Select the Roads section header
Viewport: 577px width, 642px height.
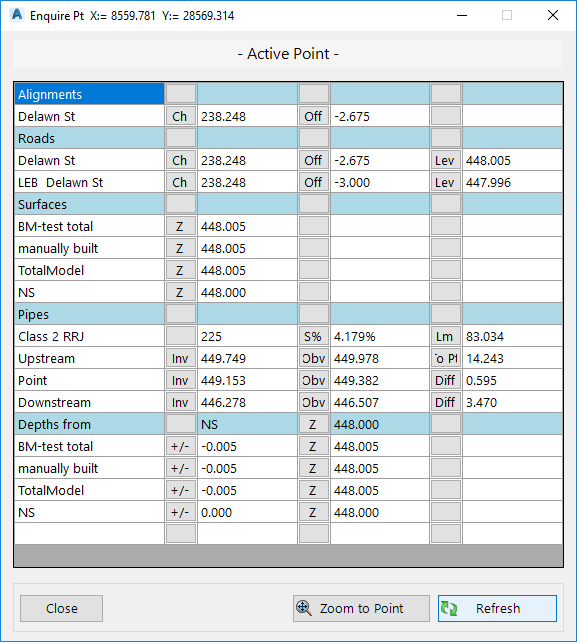[x=89, y=138]
